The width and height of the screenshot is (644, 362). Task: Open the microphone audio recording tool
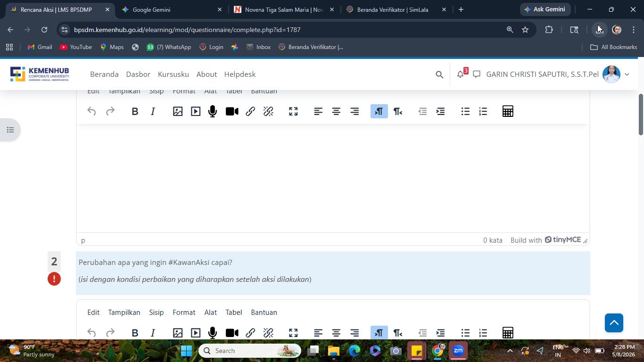tap(213, 111)
